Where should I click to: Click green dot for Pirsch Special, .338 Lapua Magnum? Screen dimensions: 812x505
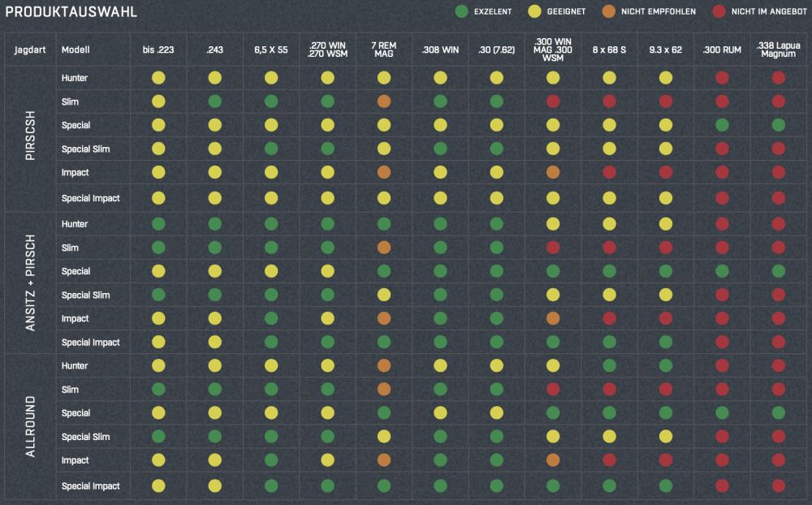779,125
